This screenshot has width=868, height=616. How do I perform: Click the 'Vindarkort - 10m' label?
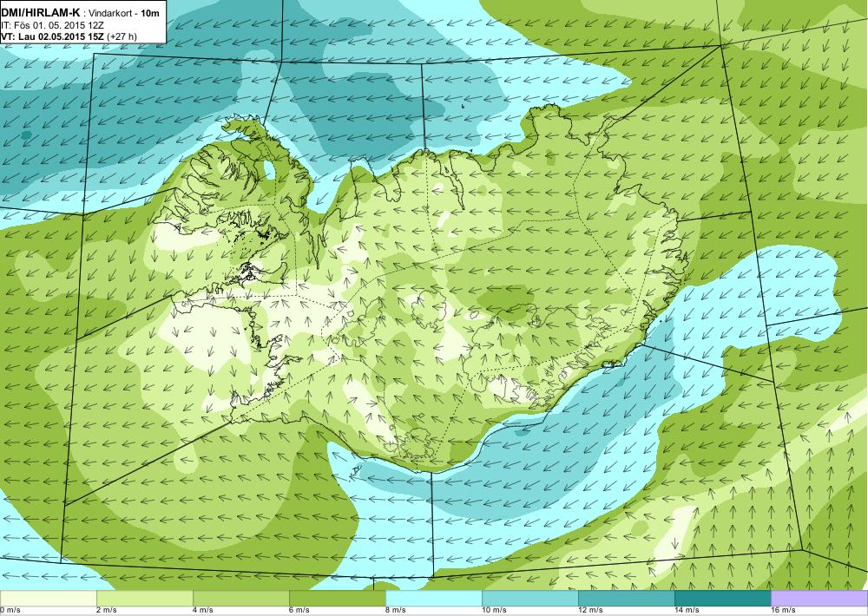124,13
